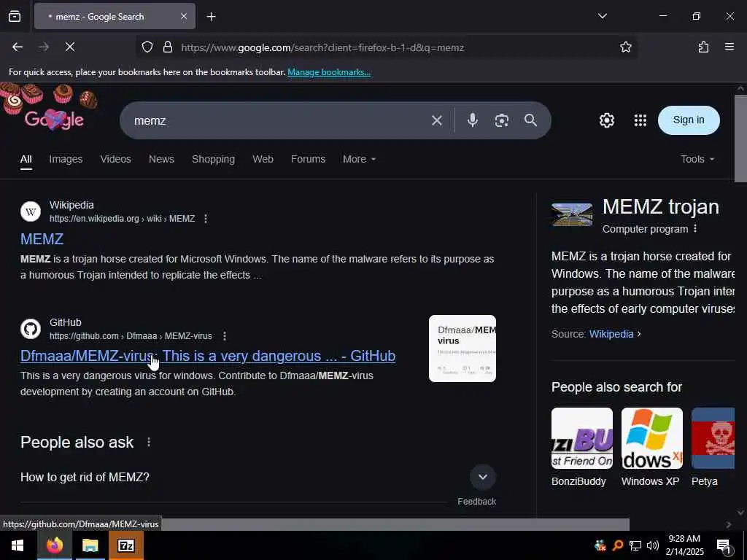This screenshot has height=560, width=747.
Task: Click the Sign in button
Action: point(689,120)
